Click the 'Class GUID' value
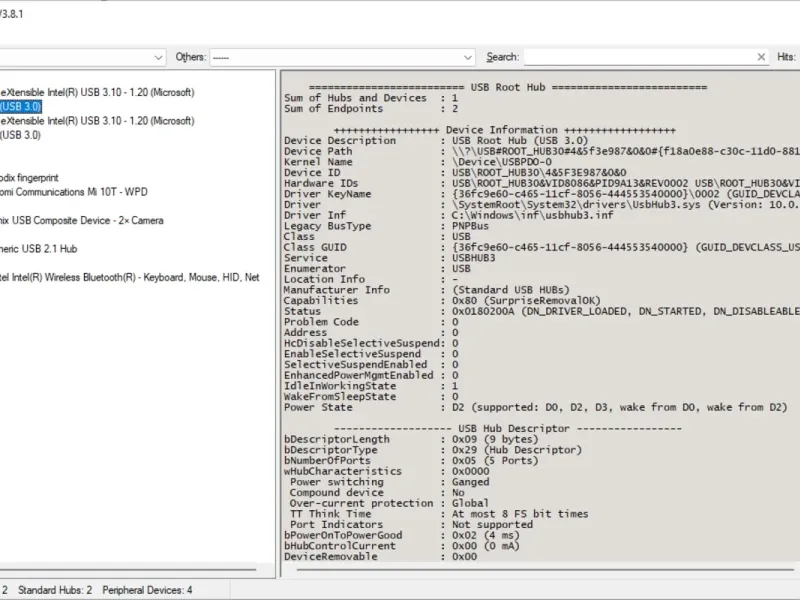The image size is (800, 600). [626, 247]
